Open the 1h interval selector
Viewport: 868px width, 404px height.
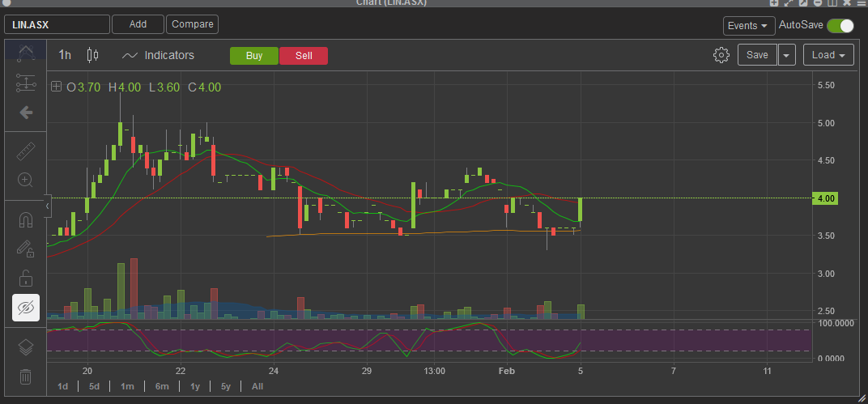(65, 55)
